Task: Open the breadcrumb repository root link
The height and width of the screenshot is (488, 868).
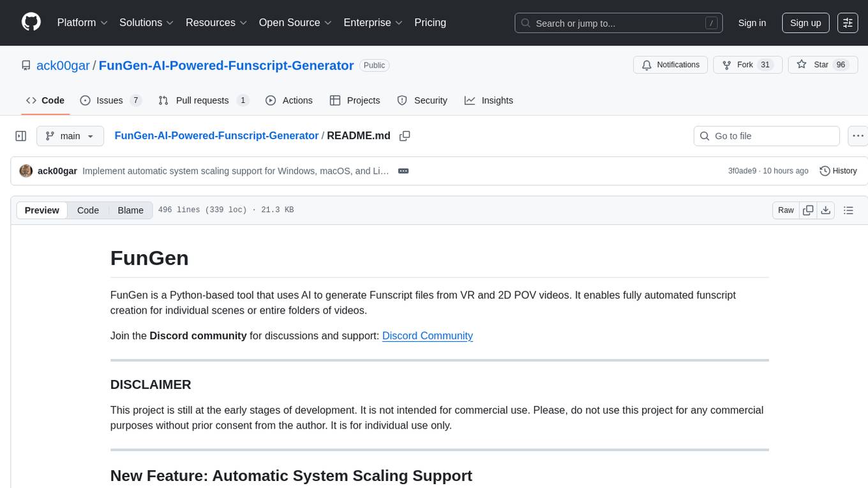Action: click(216, 135)
